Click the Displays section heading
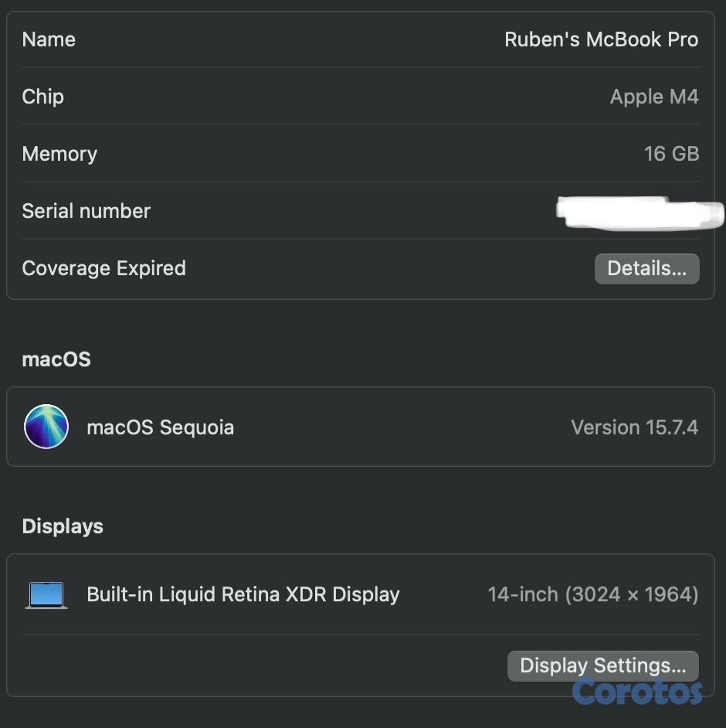 (x=63, y=526)
